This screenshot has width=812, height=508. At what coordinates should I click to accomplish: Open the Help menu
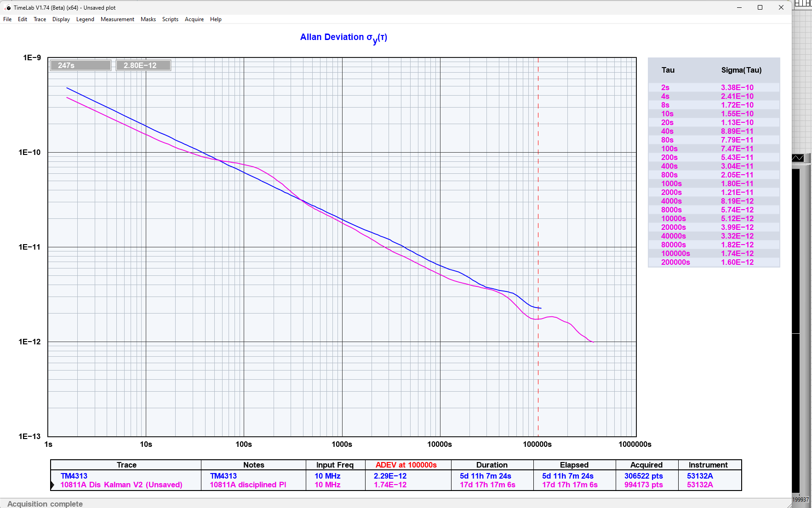coord(216,19)
